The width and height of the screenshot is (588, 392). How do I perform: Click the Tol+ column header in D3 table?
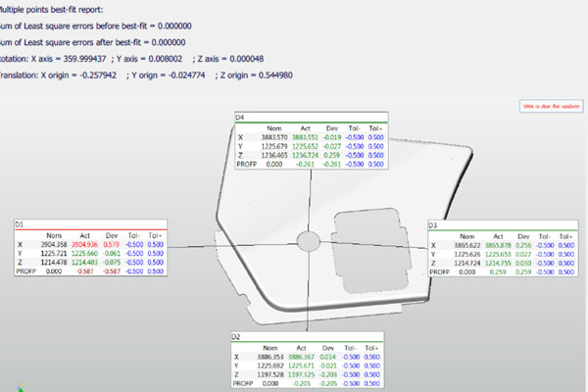tap(559, 233)
